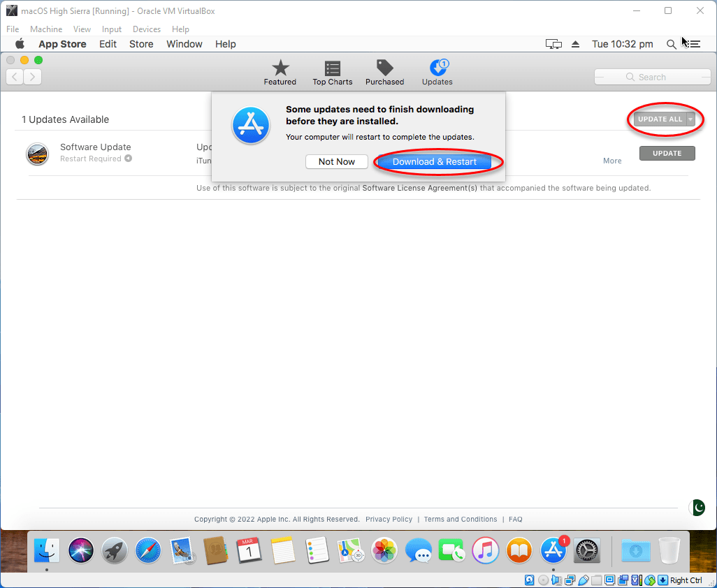This screenshot has height=588, width=717.
Task: Click the VirtualBox audio status icon
Action: 556,580
